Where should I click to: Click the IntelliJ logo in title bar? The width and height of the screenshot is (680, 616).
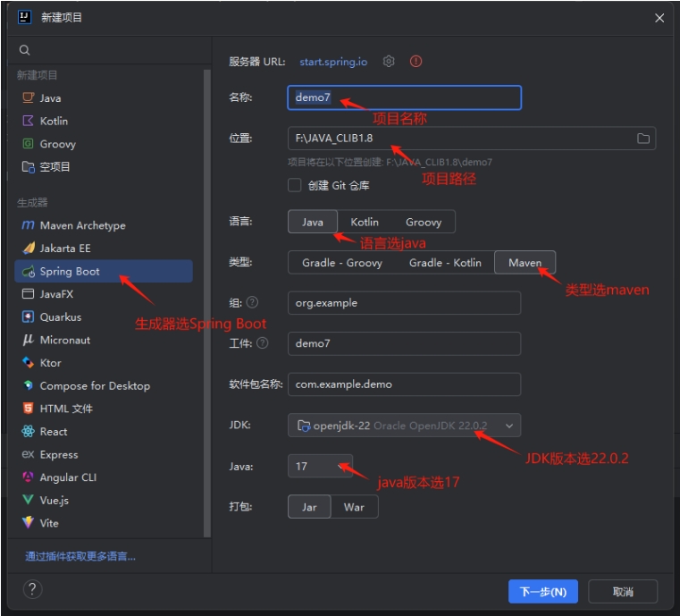[x=24, y=17]
